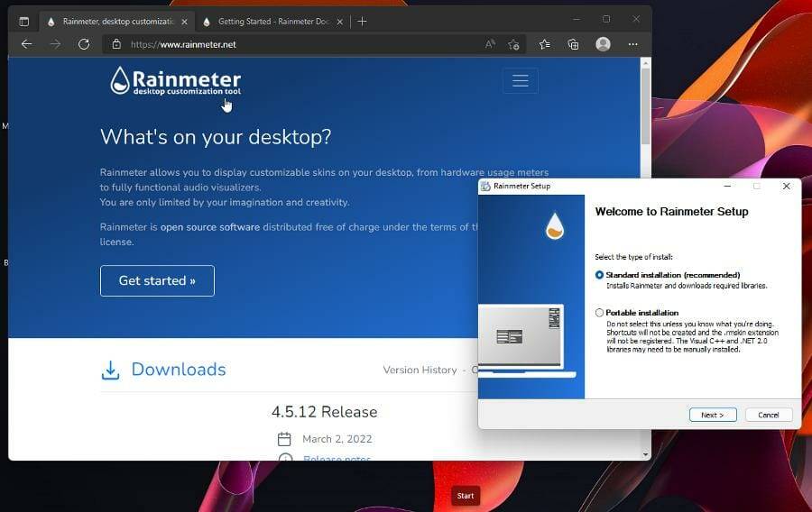The height and width of the screenshot is (512, 812).
Task: Switch to Rainmeter desktop customization tab
Action: tap(117, 22)
